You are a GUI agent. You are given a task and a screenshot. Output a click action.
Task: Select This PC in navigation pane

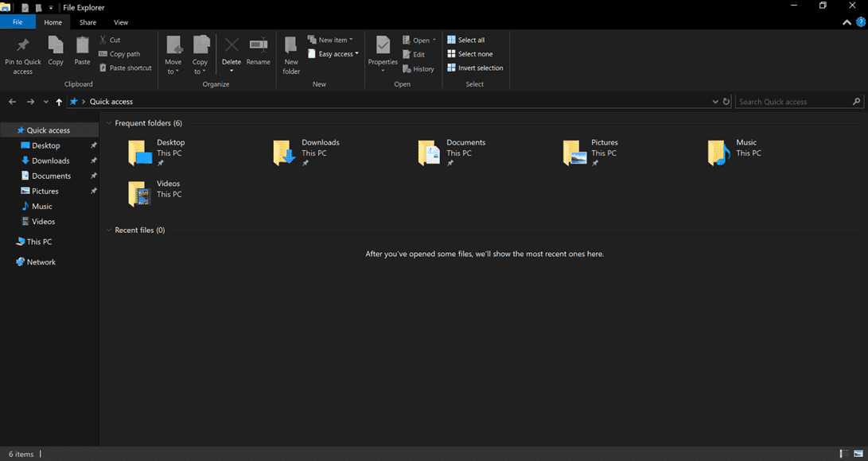[39, 242]
